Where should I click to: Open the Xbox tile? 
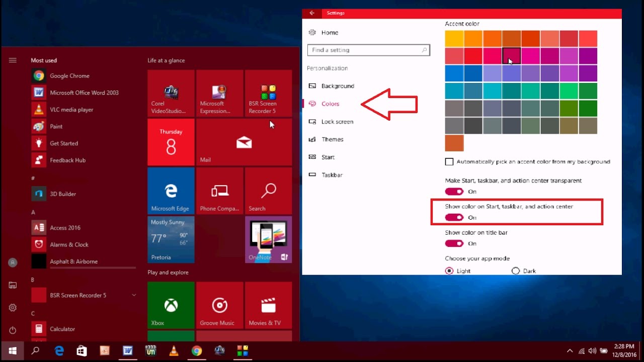(171, 305)
